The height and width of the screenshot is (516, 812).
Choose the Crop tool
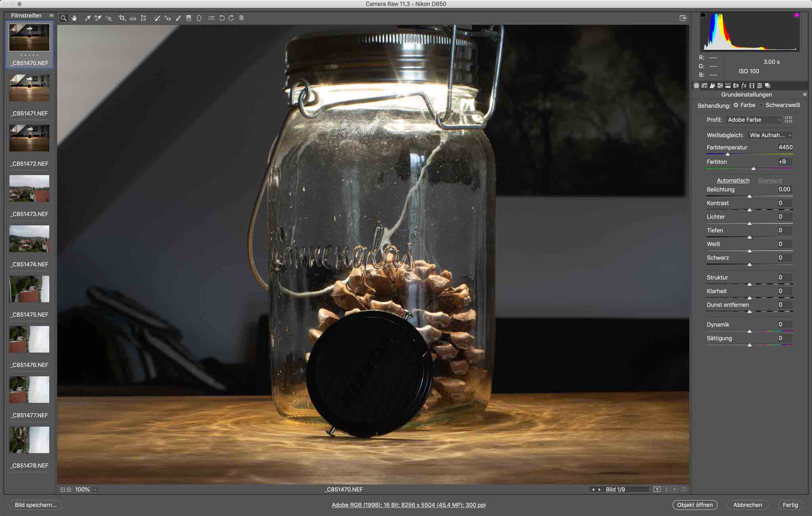coord(122,18)
